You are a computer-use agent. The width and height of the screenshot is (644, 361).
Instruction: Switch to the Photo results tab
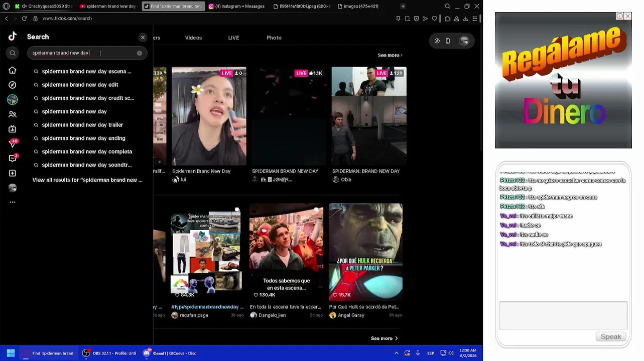click(x=274, y=38)
